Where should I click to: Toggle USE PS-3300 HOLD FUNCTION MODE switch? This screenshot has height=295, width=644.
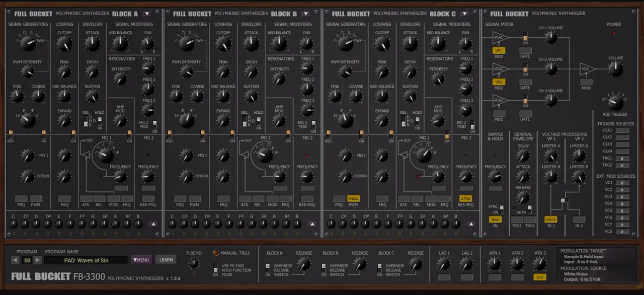pos(215,269)
